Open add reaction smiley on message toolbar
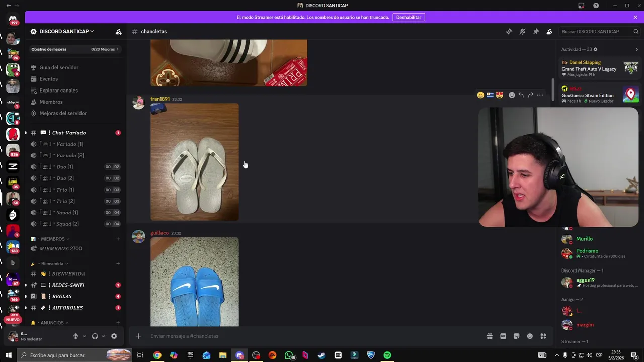This screenshot has height=362, width=644. pyautogui.click(x=512, y=95)
